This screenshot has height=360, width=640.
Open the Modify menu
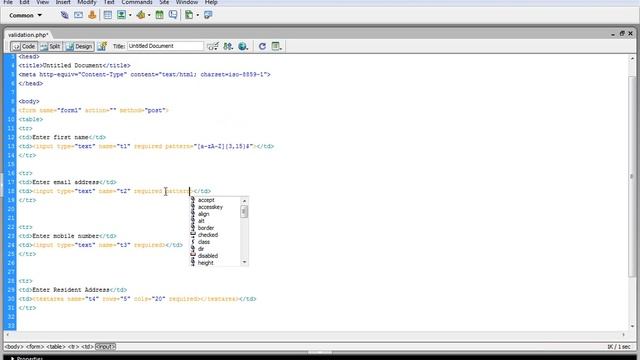87,2
